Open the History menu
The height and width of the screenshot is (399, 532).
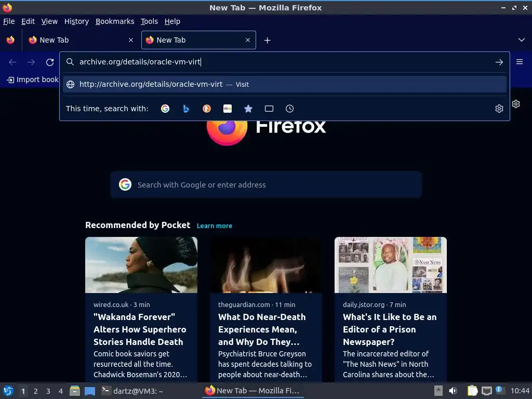[x=77, y=21]
